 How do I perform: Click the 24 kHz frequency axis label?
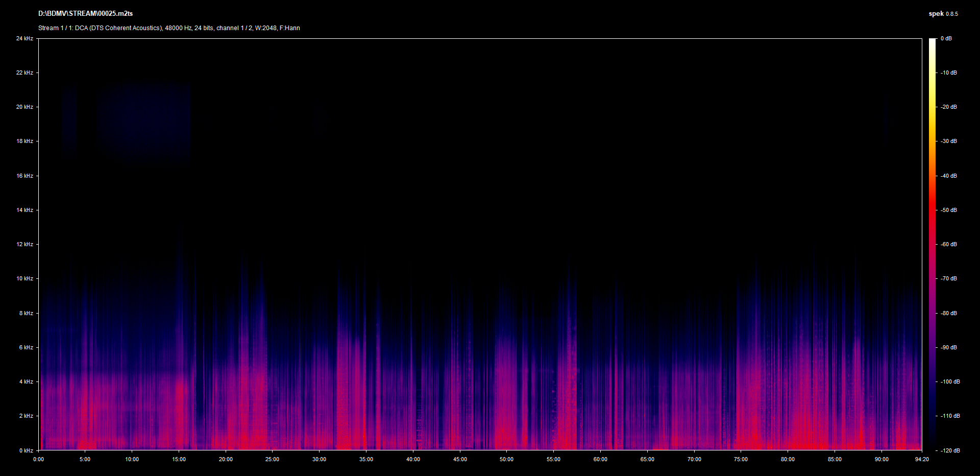tap(24, 38)
